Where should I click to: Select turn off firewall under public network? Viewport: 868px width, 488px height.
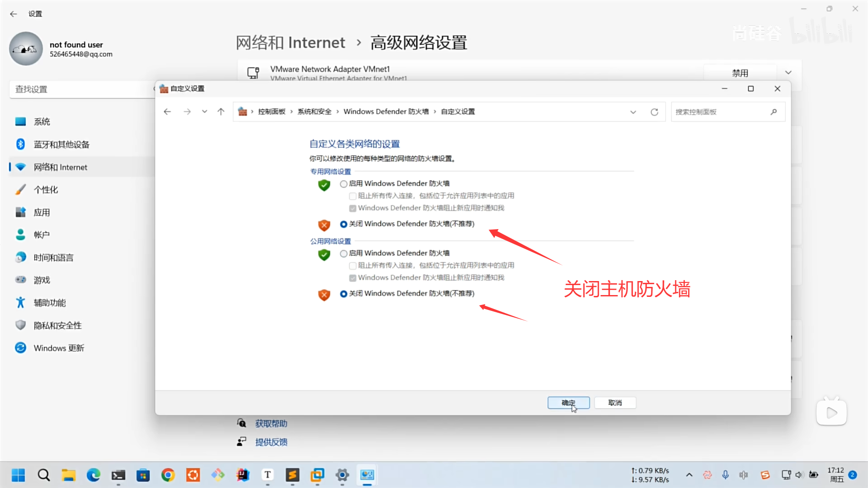[344, 294]
